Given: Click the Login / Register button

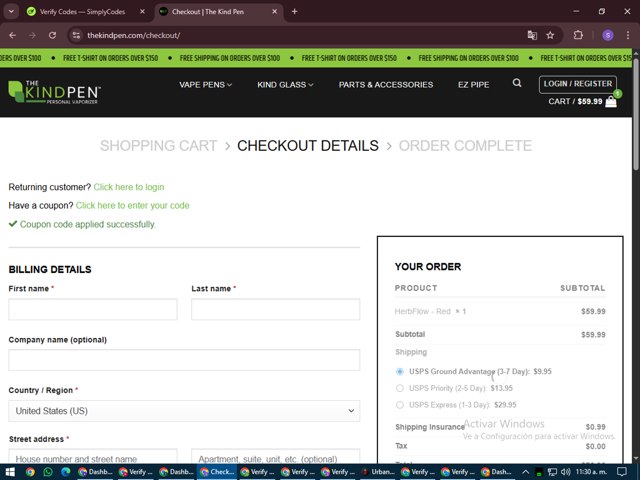Looking at the screenshot, I should (x=578, y=84).
